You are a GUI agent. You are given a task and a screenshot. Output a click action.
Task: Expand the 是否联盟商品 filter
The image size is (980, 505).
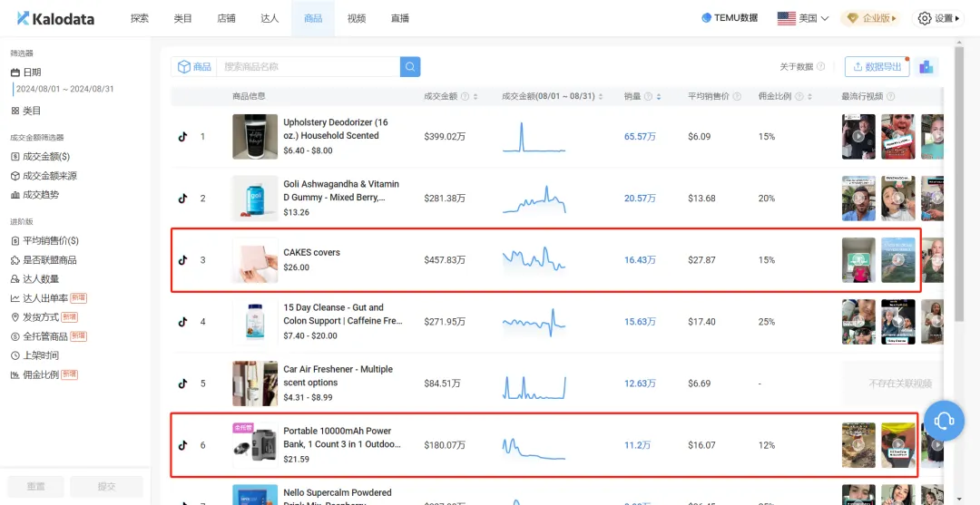[x=44, y=259]
